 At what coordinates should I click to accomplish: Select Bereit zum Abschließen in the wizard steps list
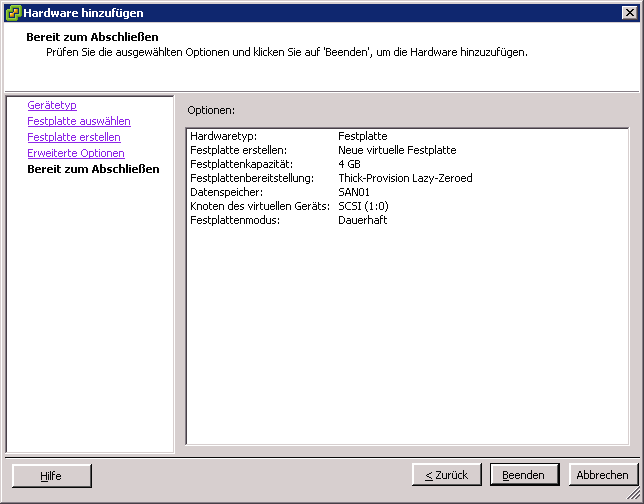coord(93,169)
